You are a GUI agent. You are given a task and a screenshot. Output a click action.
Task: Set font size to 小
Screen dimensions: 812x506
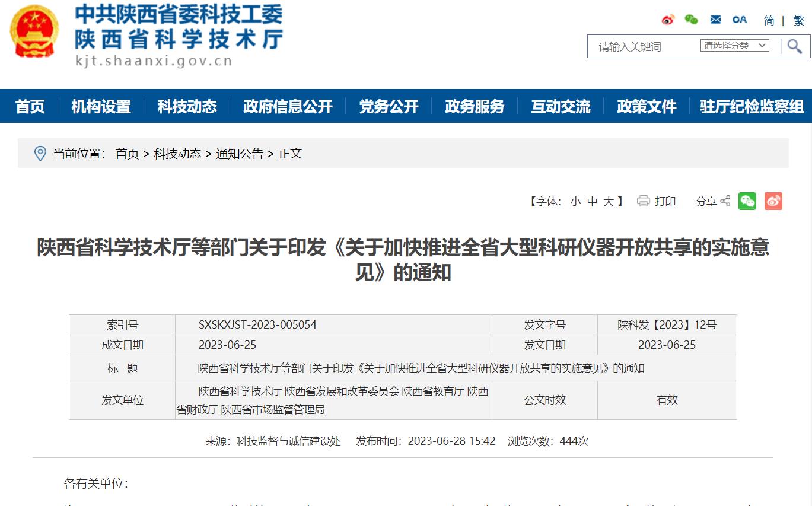coord(575,202)
